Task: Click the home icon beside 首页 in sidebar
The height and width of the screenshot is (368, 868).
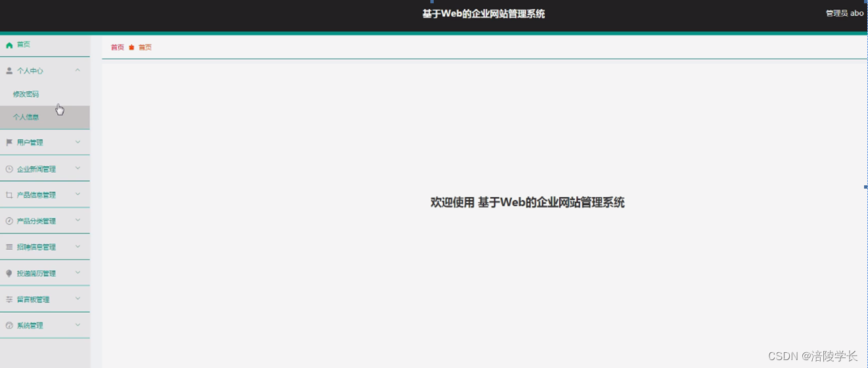Action: pyautogui.click(x=9, y=45)
